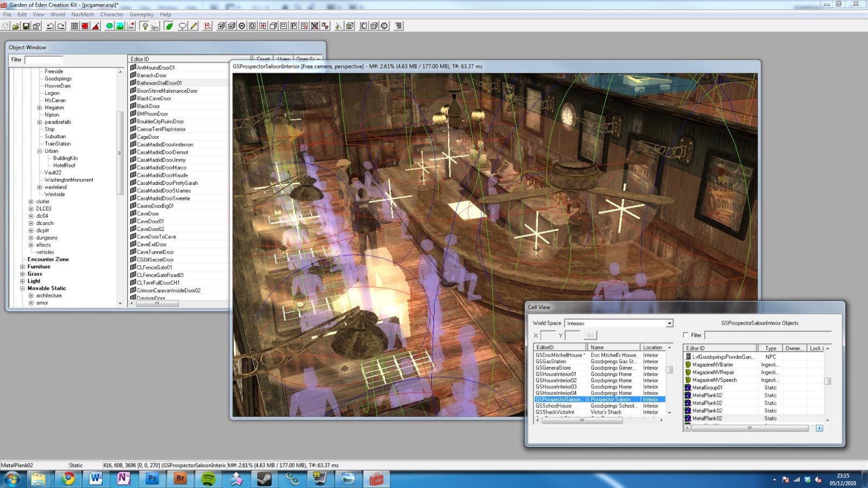Open the Steam icon in the taskbar
Screen dimensions: 868x488
264,479
